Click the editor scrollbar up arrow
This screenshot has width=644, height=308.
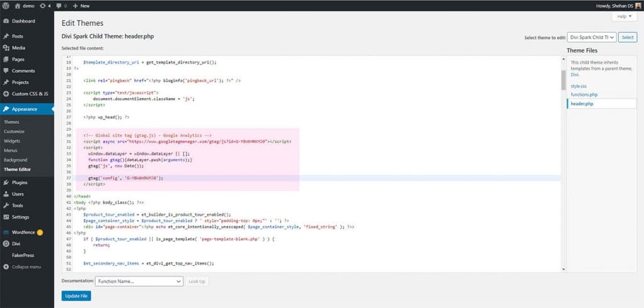(x=563, y=58)
